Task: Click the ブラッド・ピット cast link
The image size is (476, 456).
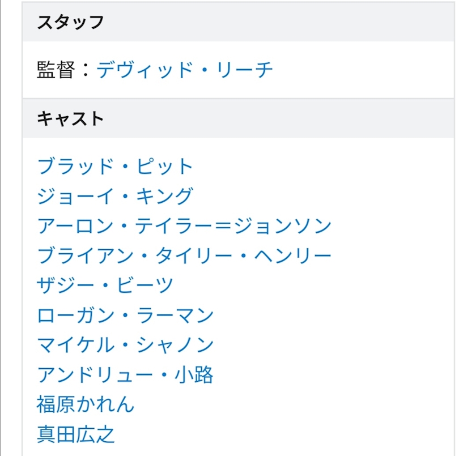Action: click(x=115, y=167)
